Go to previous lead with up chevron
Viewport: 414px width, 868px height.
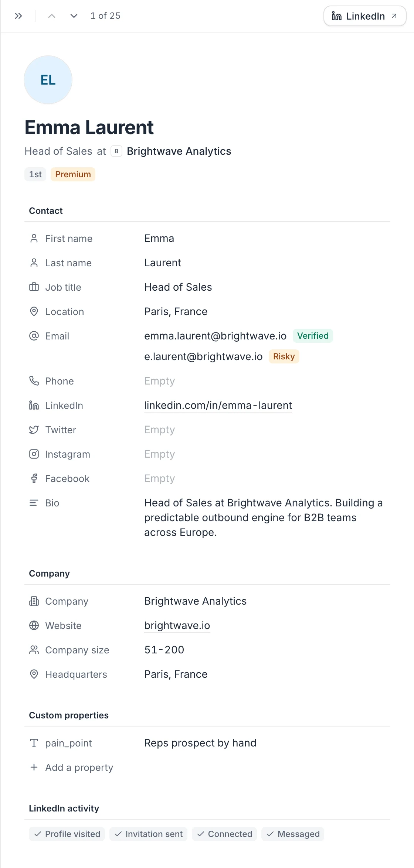[52, 16]
